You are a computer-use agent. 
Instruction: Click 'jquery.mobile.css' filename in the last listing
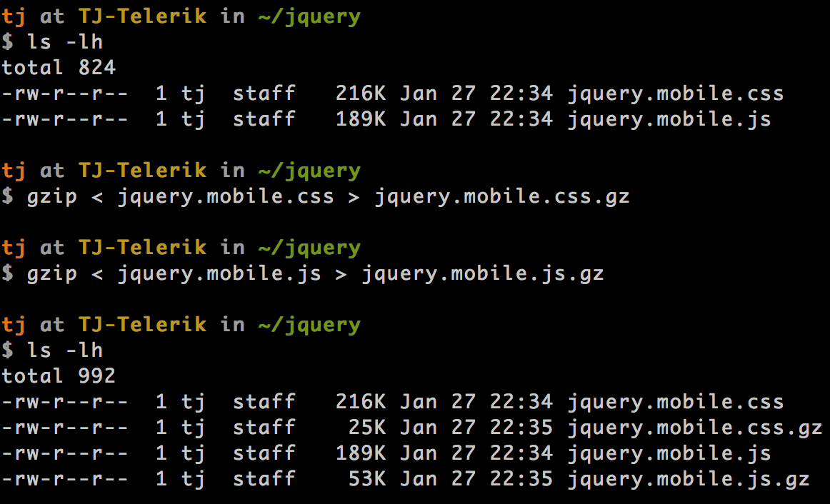(676, 403)
